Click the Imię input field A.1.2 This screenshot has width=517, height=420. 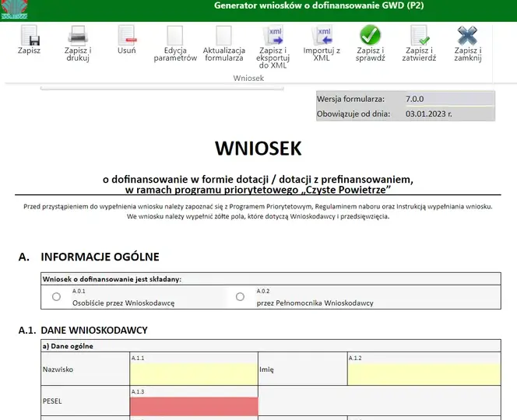(424, 374)
